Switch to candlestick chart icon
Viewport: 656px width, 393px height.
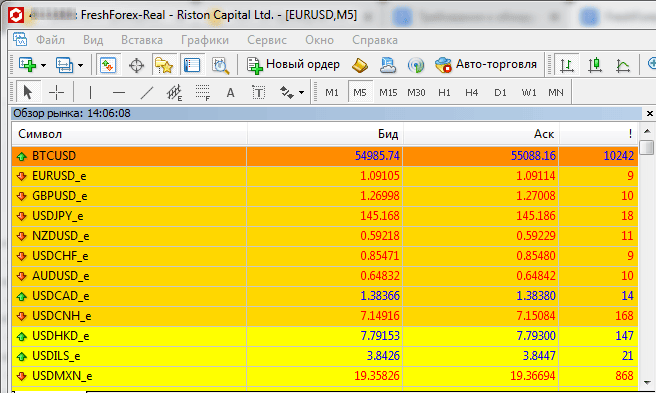(594, 65)
